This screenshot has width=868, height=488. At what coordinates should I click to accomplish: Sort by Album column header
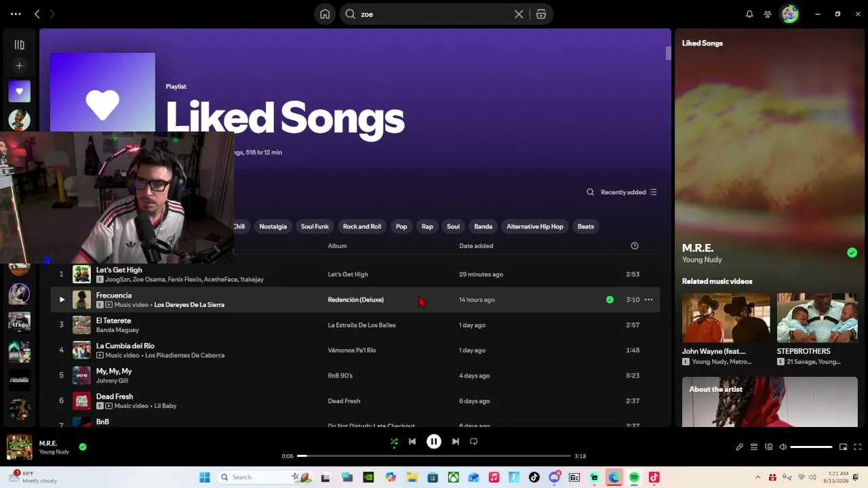pos(337,246)
